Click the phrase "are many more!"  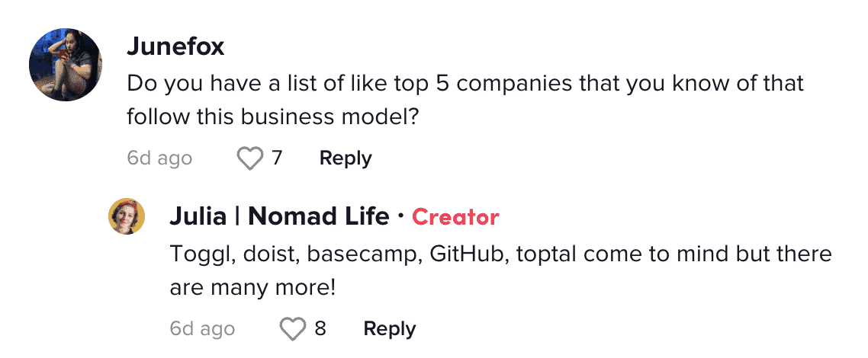click(x=253, y=289)
